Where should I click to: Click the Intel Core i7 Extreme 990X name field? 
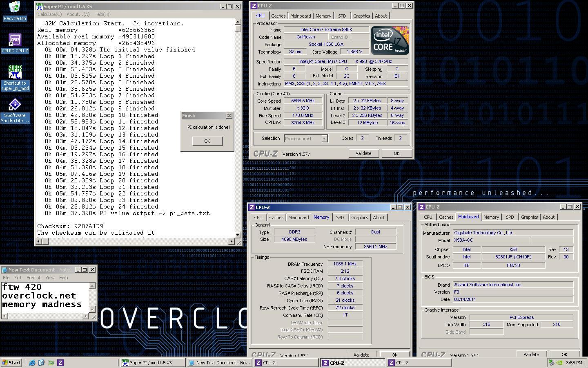tap(326, 29)
